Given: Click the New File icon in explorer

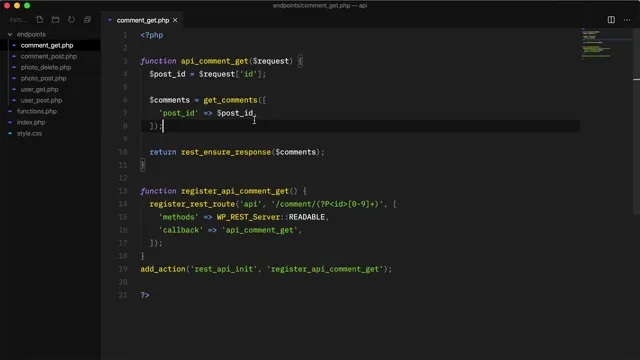Looking at the screenshot, I should [x=40, y=20].
